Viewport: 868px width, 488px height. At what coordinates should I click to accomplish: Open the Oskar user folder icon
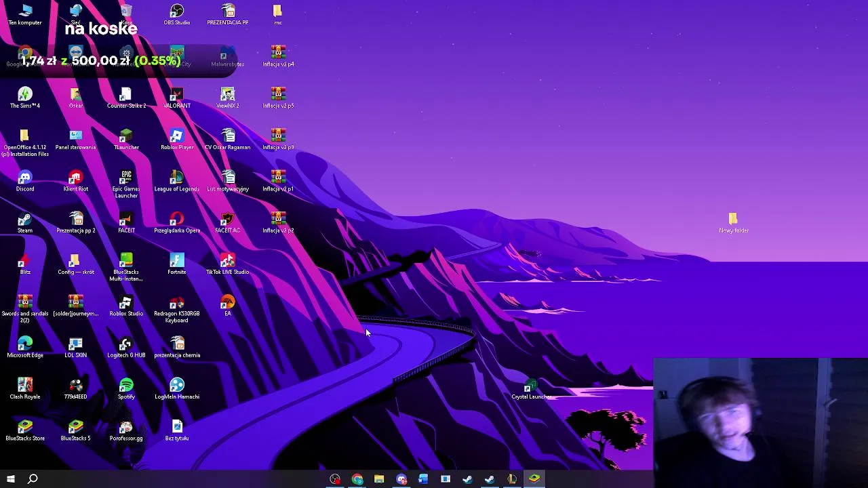76,98
